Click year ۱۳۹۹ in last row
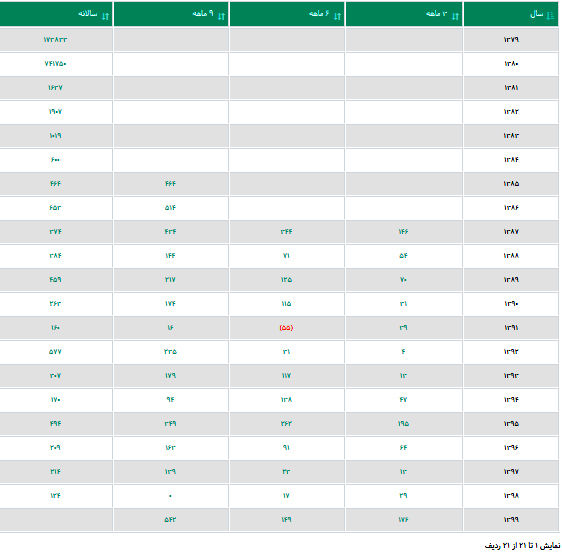Viewport: 562px width, 555px height. (511, 520)
